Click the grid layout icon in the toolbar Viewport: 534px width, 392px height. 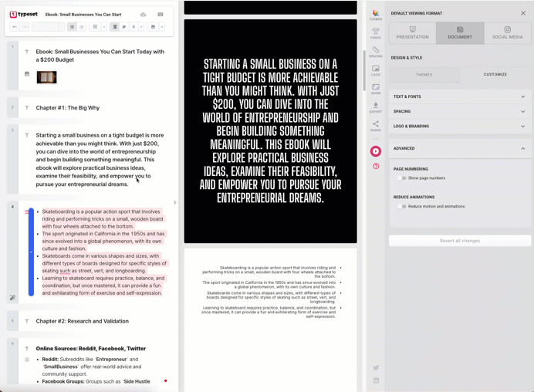(x=96, y=26)
